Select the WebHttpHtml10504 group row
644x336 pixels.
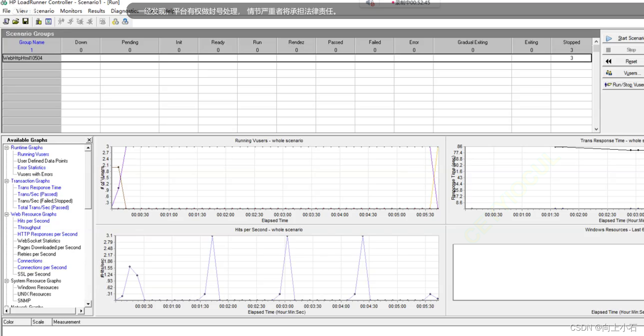[297, 58]
